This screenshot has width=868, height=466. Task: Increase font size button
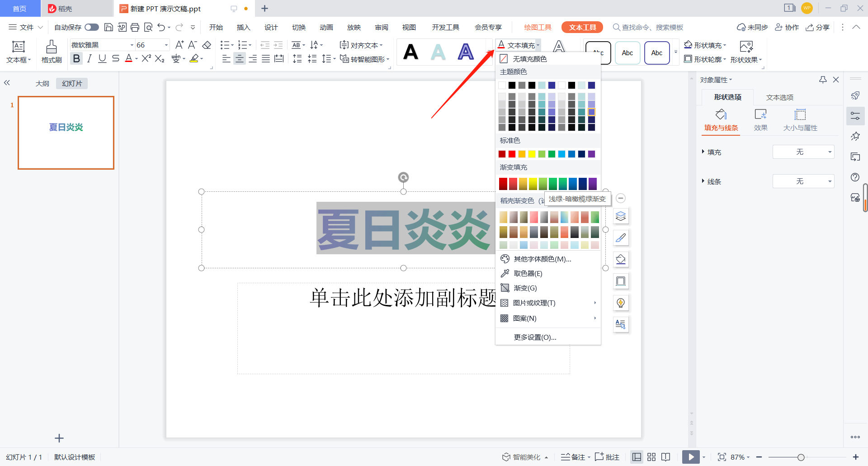(x=179, y=45)
